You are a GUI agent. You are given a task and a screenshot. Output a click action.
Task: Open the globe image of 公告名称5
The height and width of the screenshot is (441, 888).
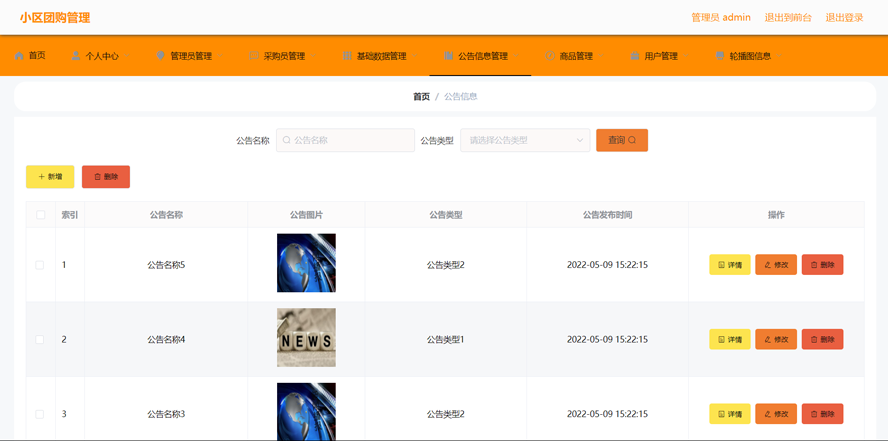(x=306, y=263)
